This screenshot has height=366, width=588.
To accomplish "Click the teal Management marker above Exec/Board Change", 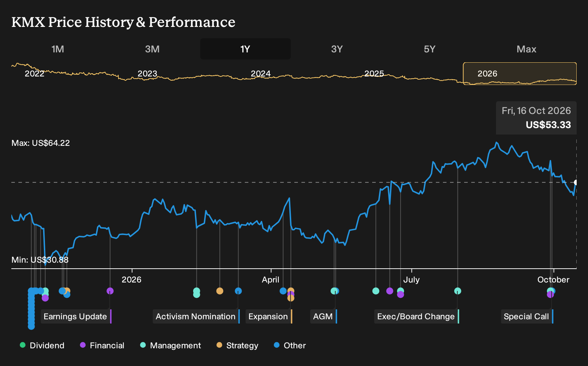I will (x=457, y=291).
